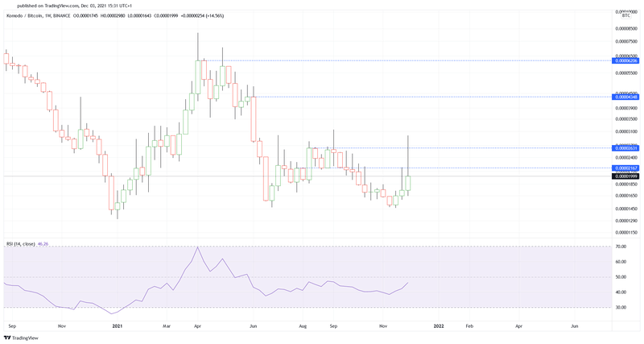Click the 0.00001150 price axis label
644x344 pixels.
tap(626, 233)
